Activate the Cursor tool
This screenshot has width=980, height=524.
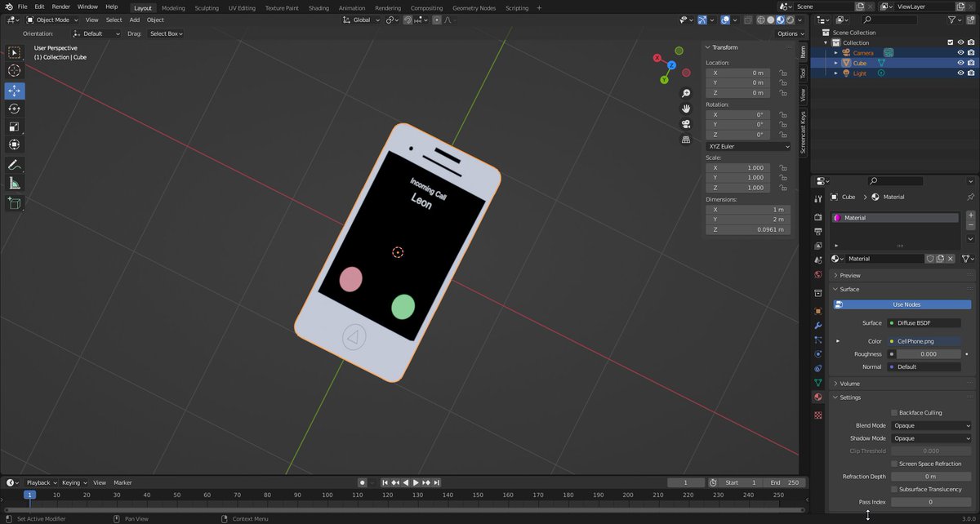15,70
